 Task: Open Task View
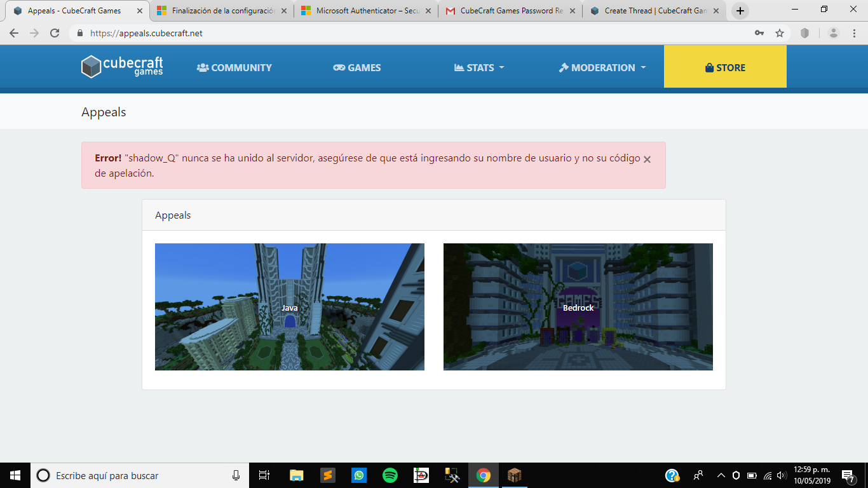[265, 475]
